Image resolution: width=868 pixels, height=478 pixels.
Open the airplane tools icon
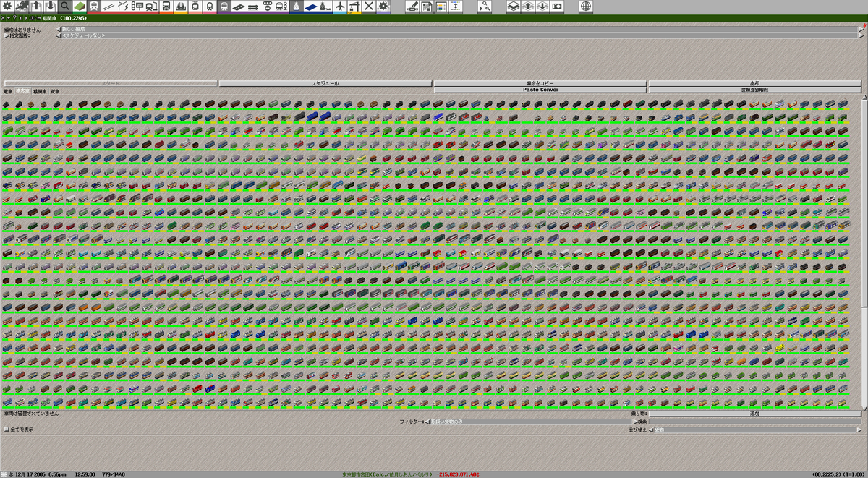pos(340,7)
